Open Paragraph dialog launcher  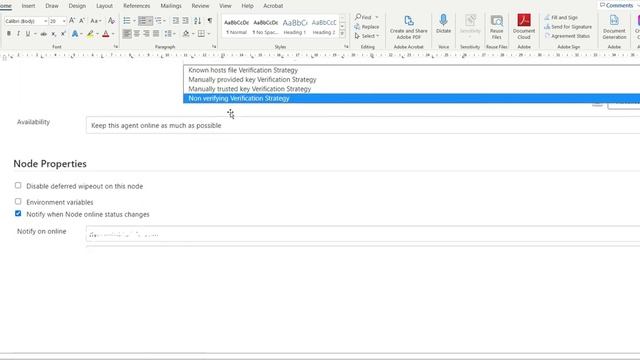[x=214, y=47]
